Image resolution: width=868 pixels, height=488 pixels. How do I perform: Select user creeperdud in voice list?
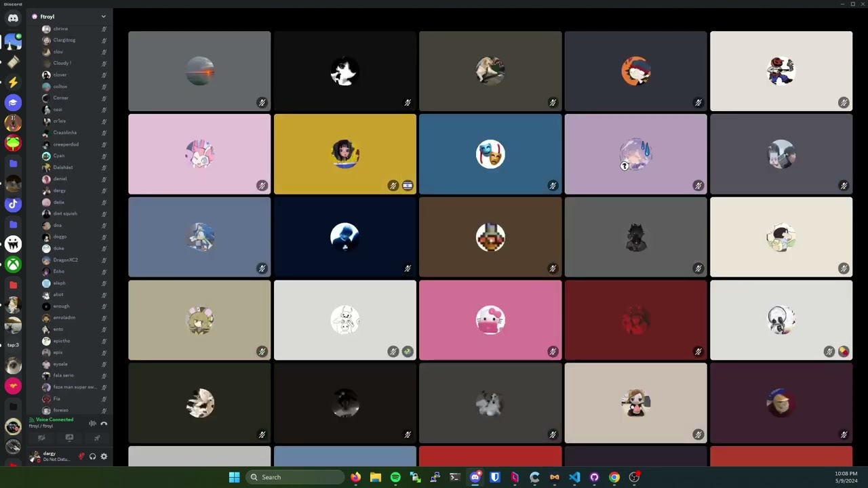73,144
